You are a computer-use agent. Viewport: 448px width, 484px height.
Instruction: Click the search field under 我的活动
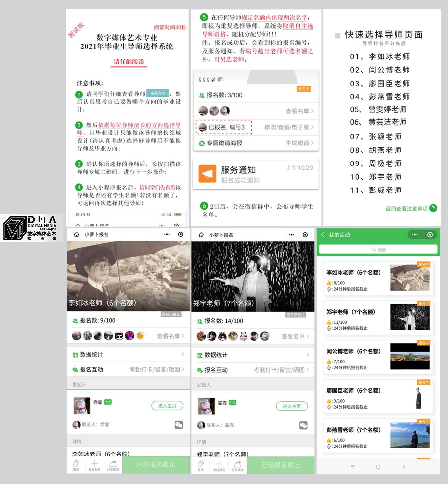click(378, 250)
